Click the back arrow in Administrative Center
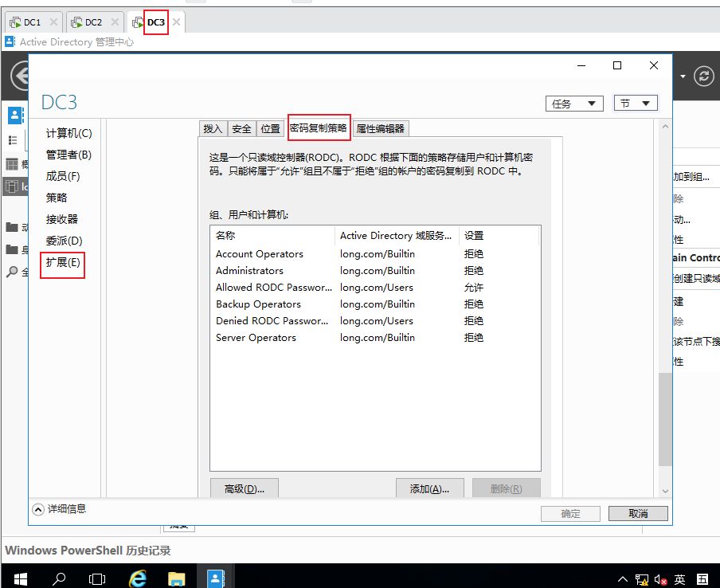 19,76
